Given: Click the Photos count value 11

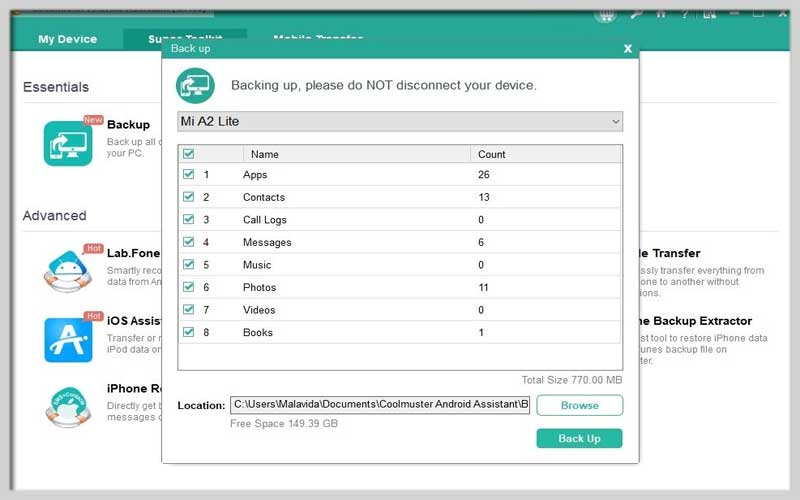Looking at the screenshot, I should point(483,287).
